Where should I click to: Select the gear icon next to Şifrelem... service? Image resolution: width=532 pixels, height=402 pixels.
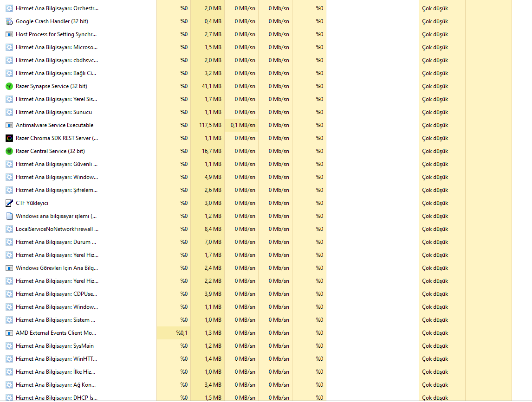coord(9,190)
